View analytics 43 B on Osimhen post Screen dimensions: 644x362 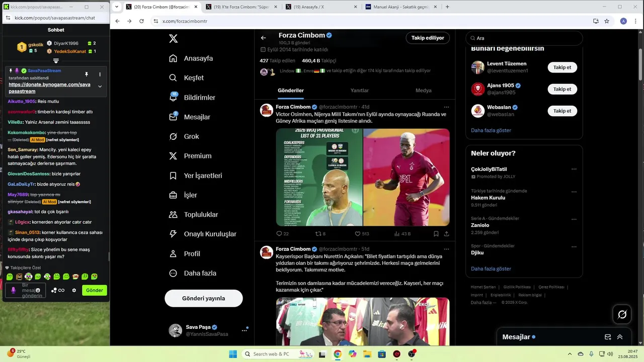pyautogui.click(x=403, y=234)
